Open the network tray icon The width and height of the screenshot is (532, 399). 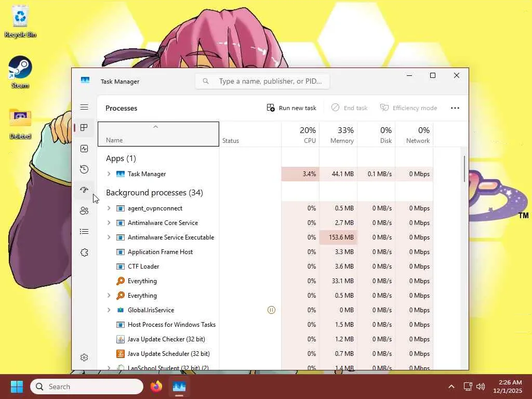(x=468, y=387)
